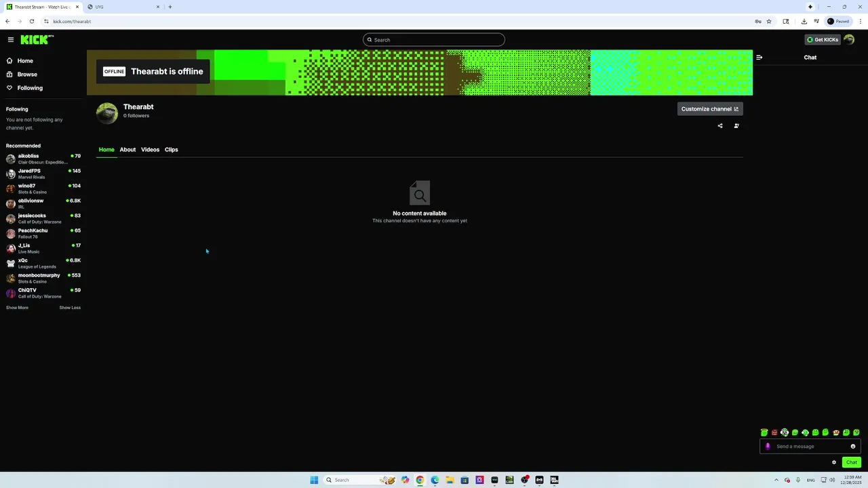Select the Home channel tab
The height and width of the screenshot is (488, 868).
pos(106,150)
